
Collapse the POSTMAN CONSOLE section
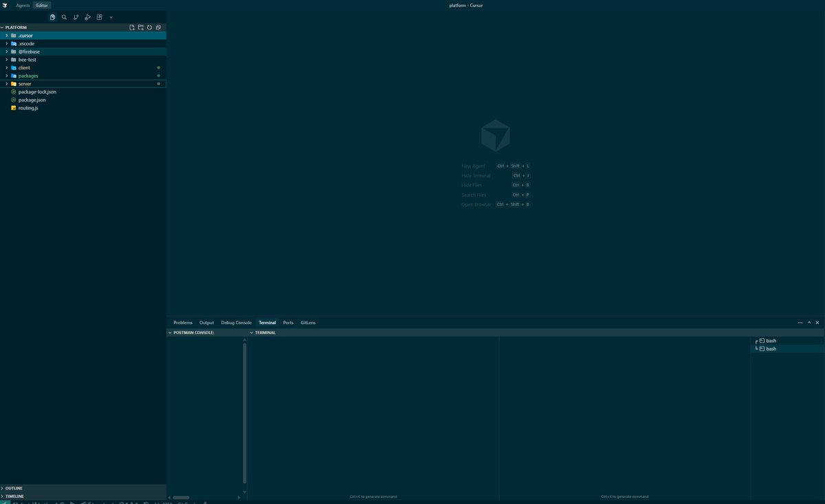click(x=207, y=333)
